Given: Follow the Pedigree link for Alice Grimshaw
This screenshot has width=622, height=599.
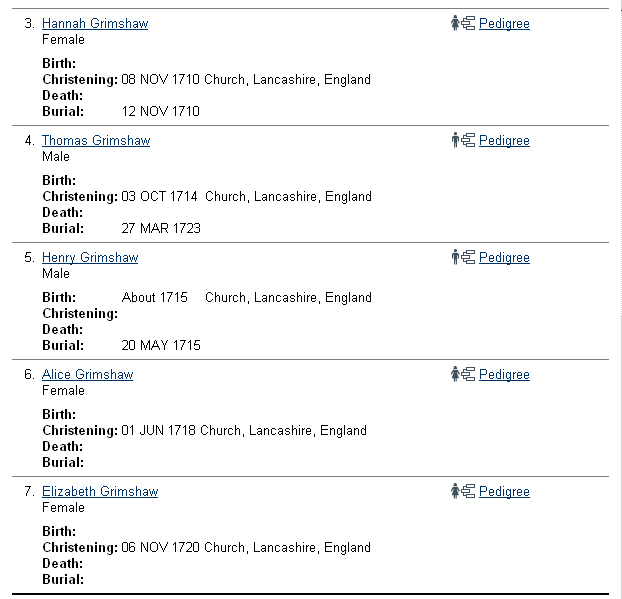Looking at the screenshot, I should [504, 374].
